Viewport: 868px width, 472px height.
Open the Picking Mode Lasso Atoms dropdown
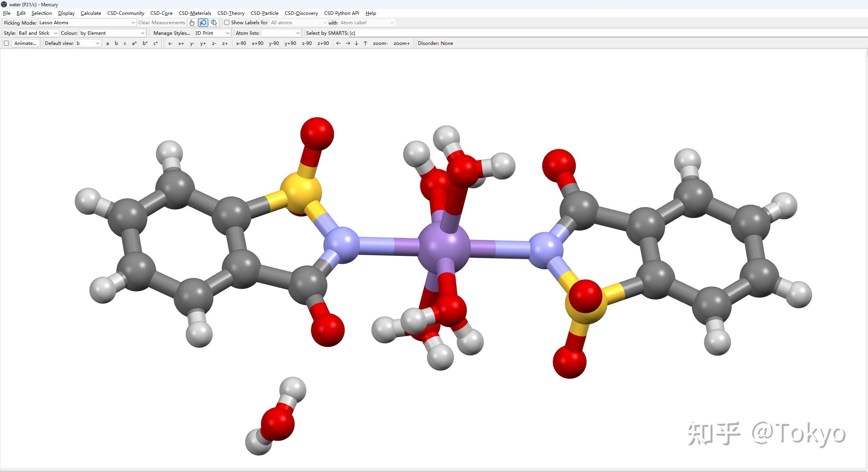point(87,23)
